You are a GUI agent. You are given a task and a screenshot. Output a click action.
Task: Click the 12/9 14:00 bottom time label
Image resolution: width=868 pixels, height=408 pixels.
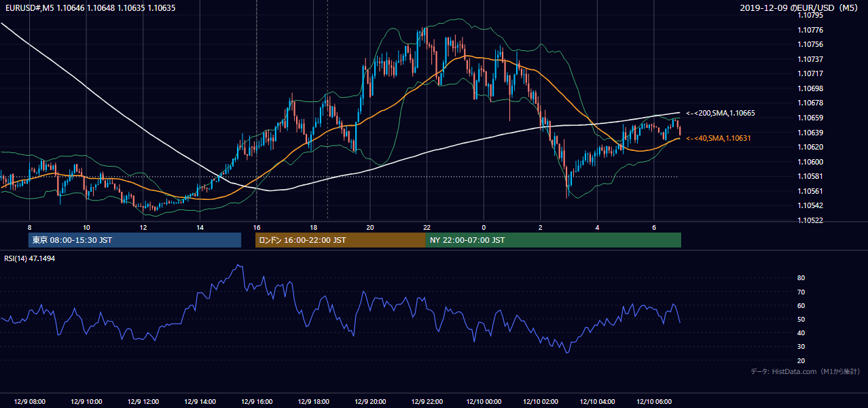(200, 402)
